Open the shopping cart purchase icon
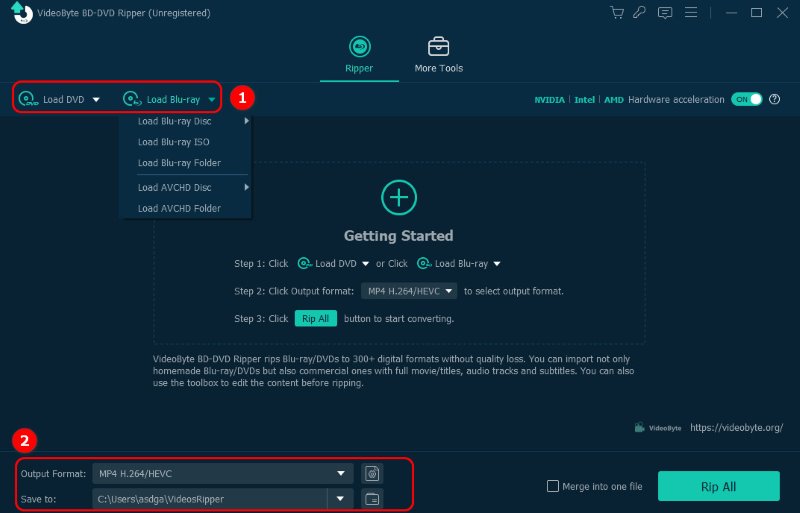 617,13
